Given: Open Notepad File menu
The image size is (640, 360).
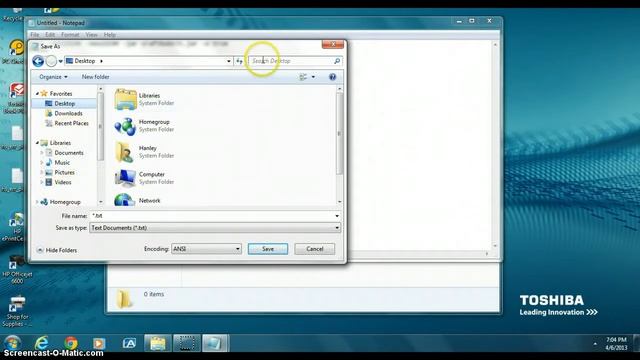Looking at the screenshot, I should coord(35,35).
